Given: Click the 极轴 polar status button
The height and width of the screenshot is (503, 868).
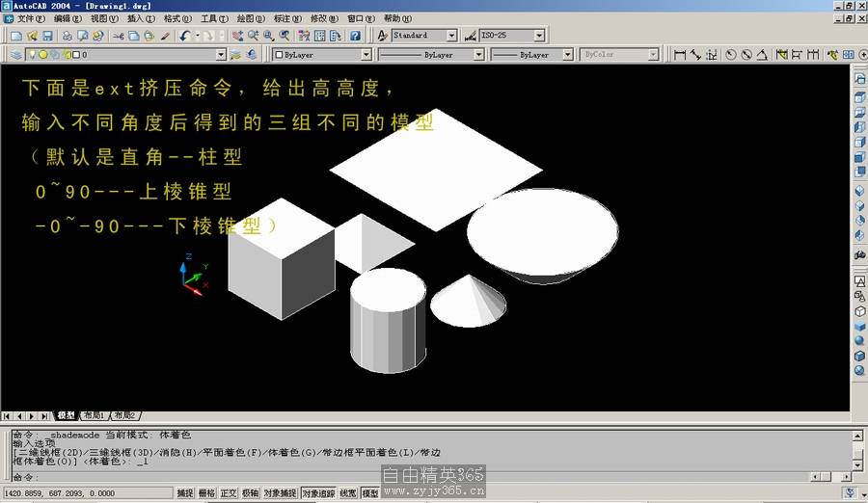Looking at the screenshot, I should click(x=250, y=493).
